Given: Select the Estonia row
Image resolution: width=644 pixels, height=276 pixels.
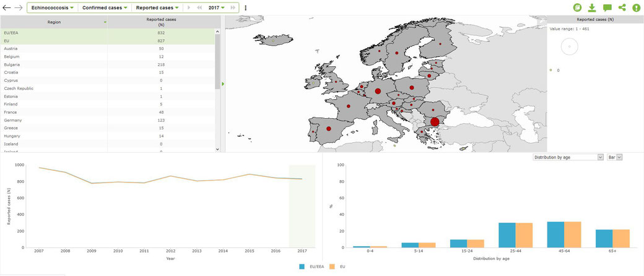Looking at the screenshot, I should (x=107, y=96).
